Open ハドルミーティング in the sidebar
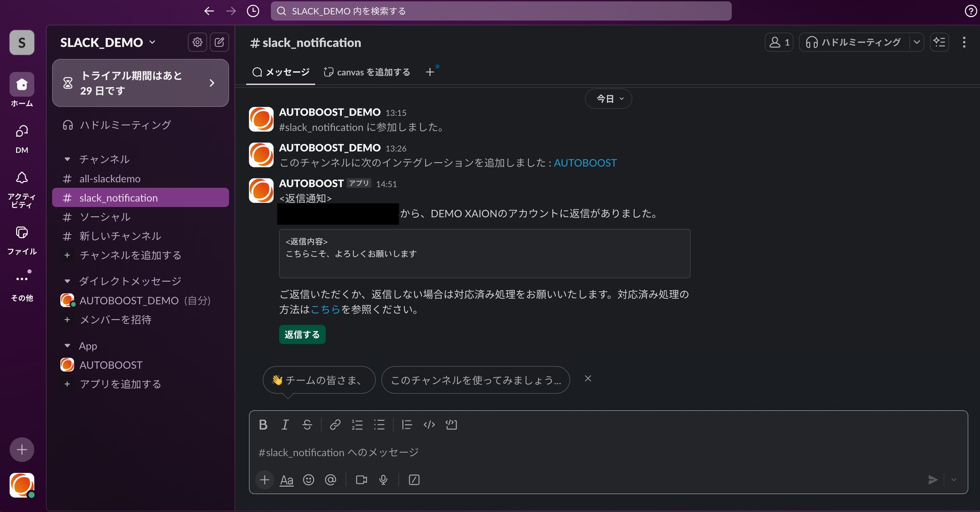Screen dimensions: 980x512 click(141, 125)
